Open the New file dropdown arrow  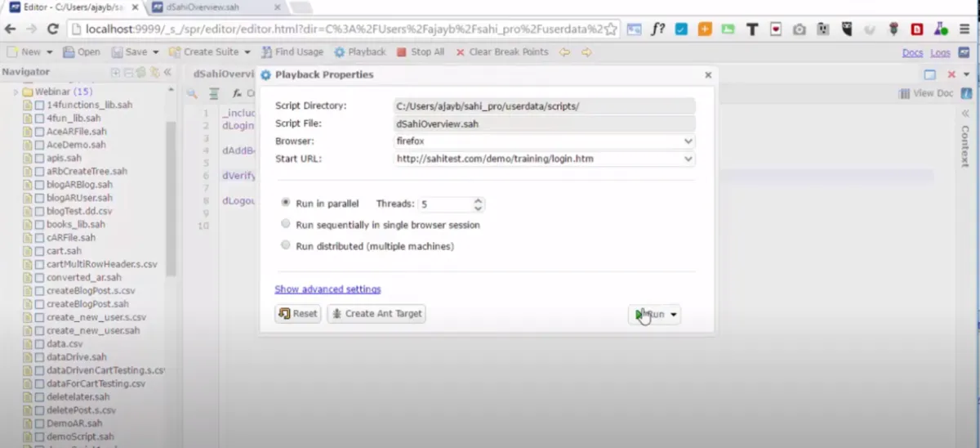click(x=49, y=52)
